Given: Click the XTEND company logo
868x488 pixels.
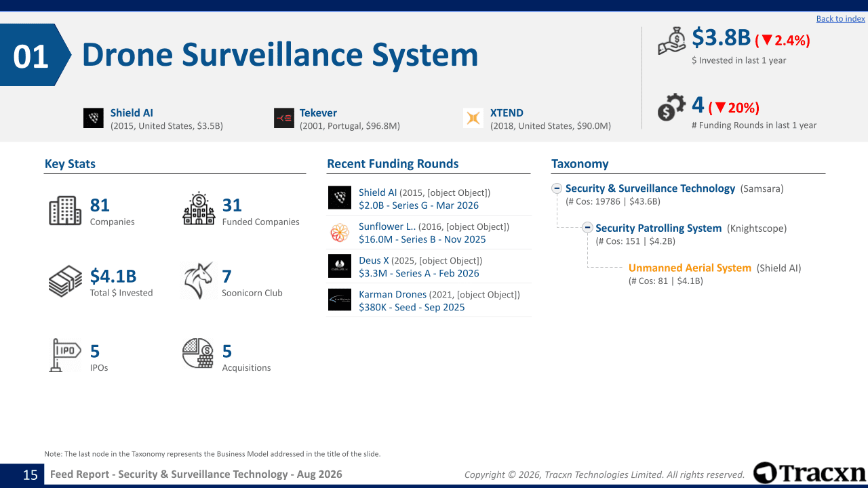Looking at the screenshot, I should [473, 118].
